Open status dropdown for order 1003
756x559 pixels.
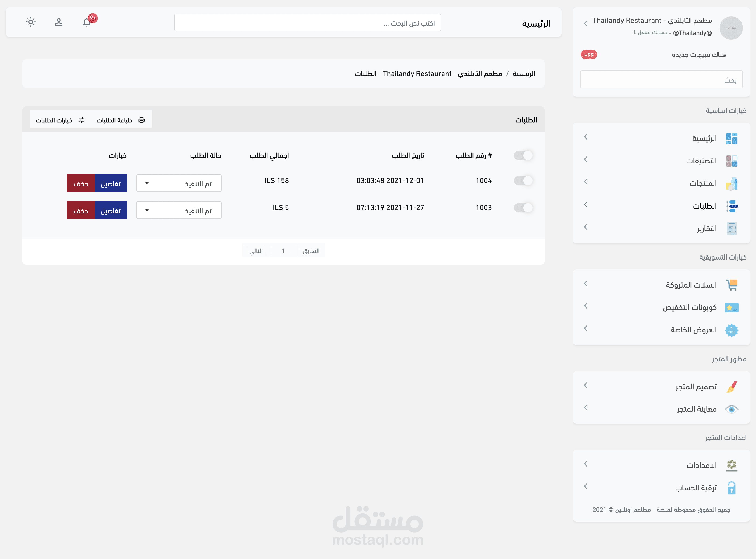[179, 210]
